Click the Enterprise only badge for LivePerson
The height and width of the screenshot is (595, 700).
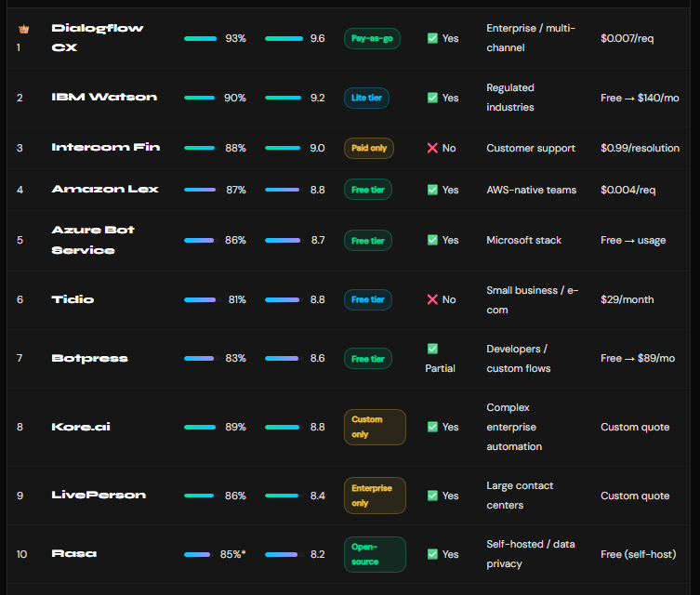(374, 496)
